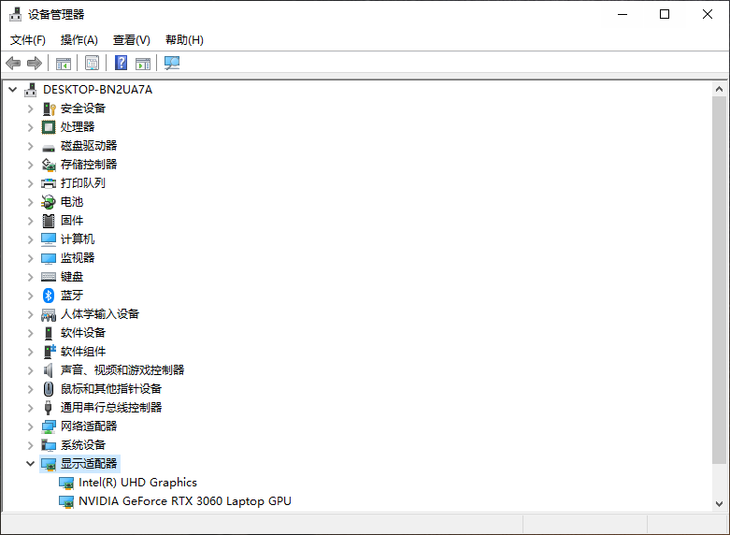Select NVIDIA GeForce RTX 3060 Laptop GPU

[x=184, y=501]
